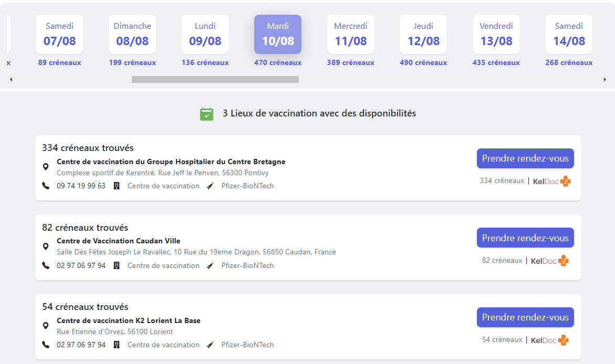Click the 3 Lieux de vaccination heading
Screen dimensions: 615x364
[x=319, y=113]
